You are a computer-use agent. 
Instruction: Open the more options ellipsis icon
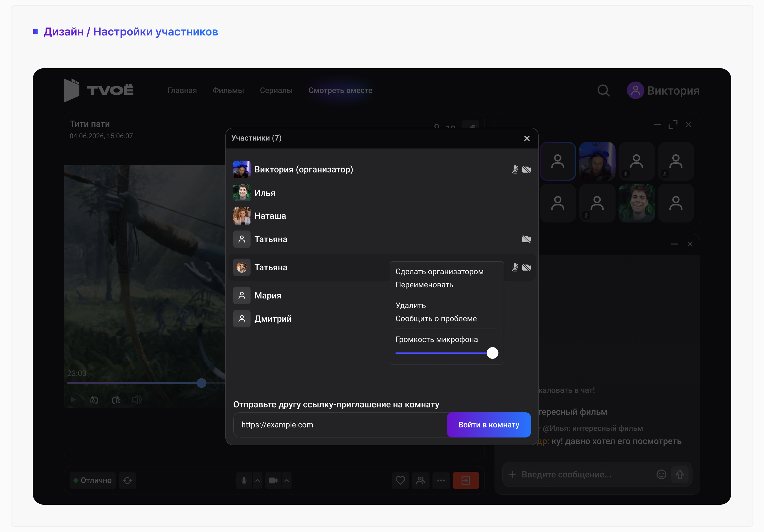[441, 480]
